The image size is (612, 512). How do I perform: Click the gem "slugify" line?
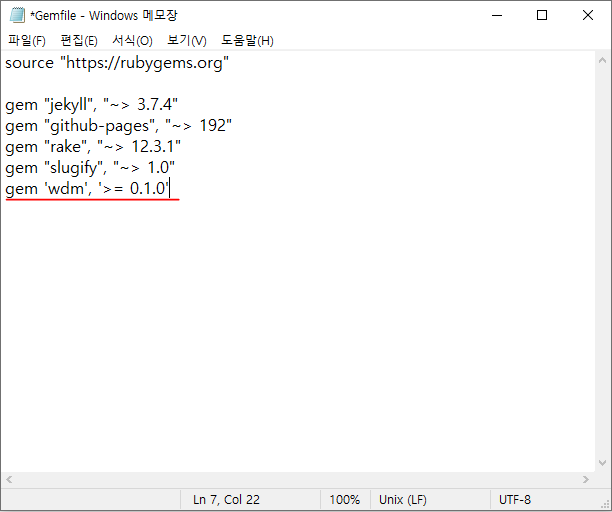coord(90,168)
